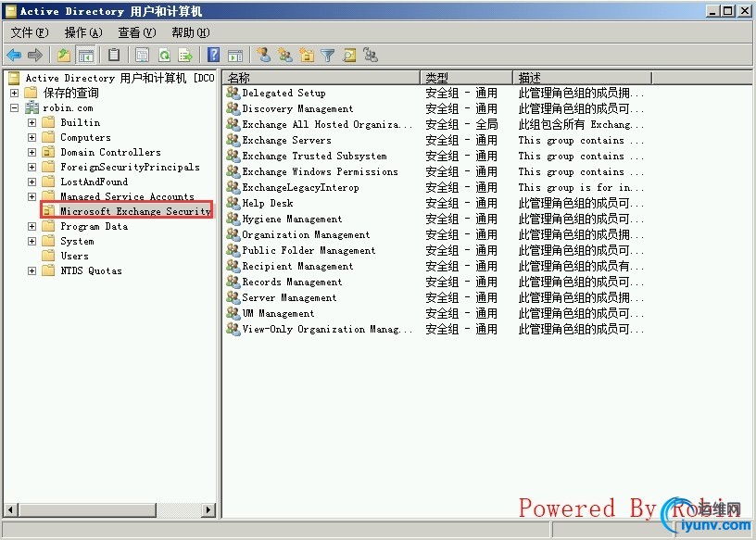Click the Computers folder label
The height and width of the screenshot is (540, 756).
coord(85,137)
